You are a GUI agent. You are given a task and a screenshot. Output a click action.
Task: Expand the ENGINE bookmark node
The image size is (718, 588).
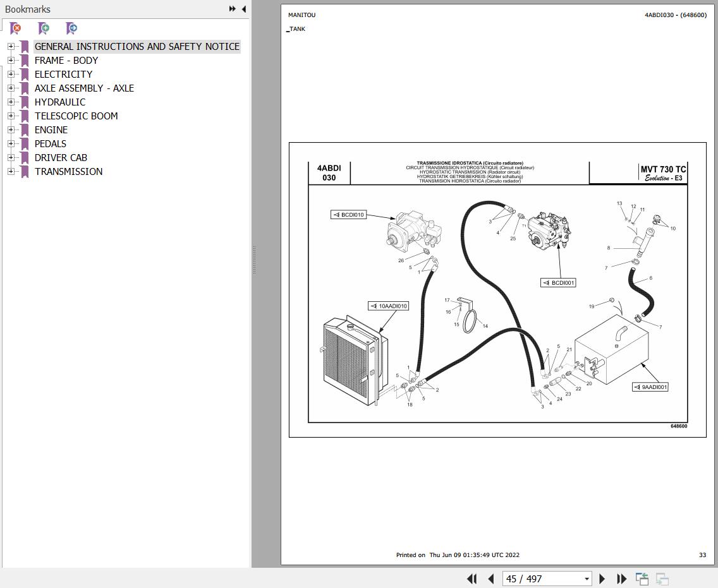coord(11,129)
